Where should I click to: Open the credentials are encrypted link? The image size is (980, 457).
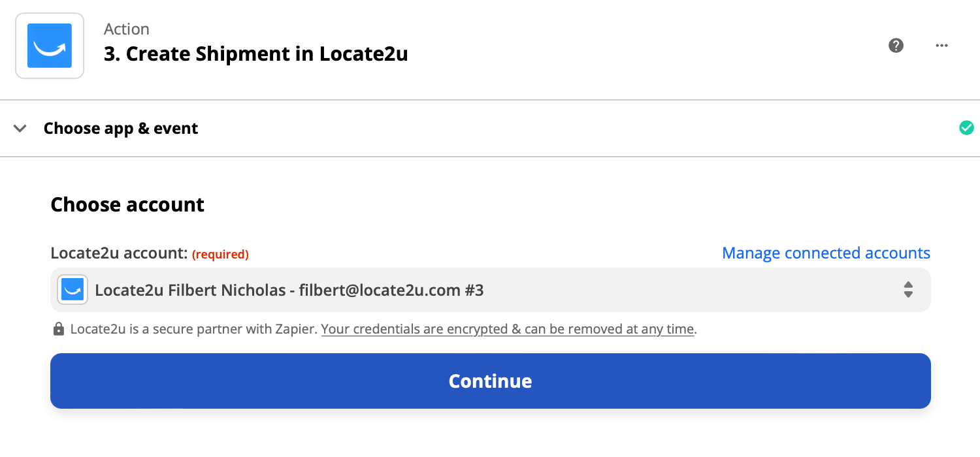(x=508, y=329)
